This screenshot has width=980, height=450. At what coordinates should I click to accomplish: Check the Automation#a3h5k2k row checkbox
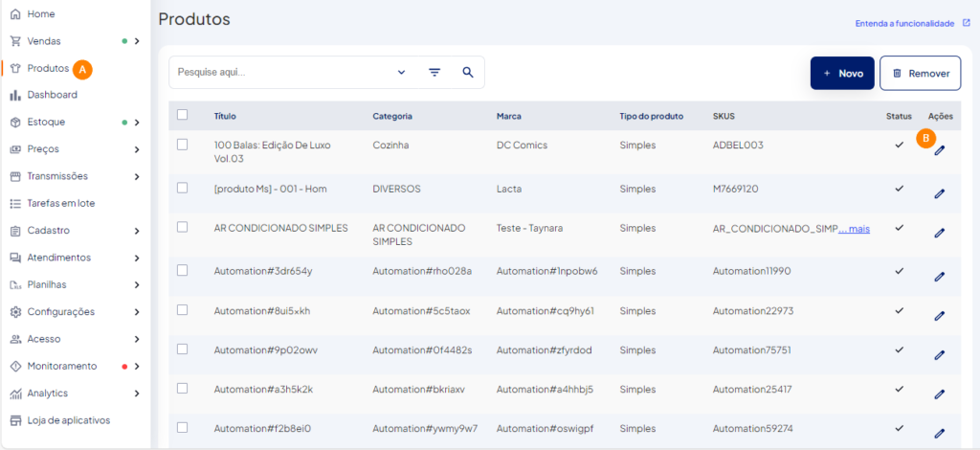(x=183, y=388)
